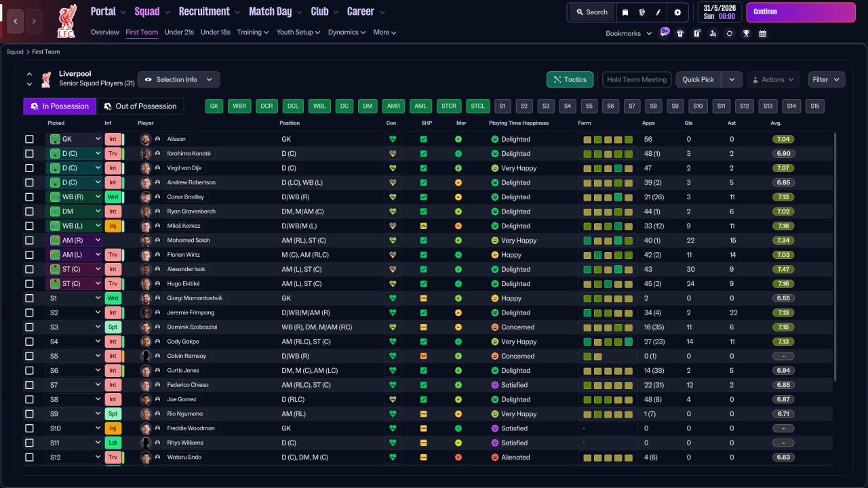
Task: Check the box beside Mohamed Salah
Action: (x=29, y=241)
